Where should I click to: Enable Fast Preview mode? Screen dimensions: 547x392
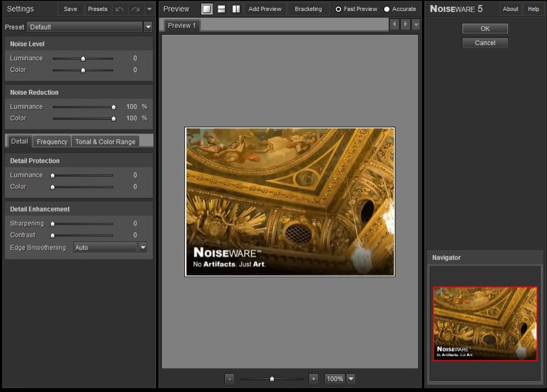pos(338,9)
